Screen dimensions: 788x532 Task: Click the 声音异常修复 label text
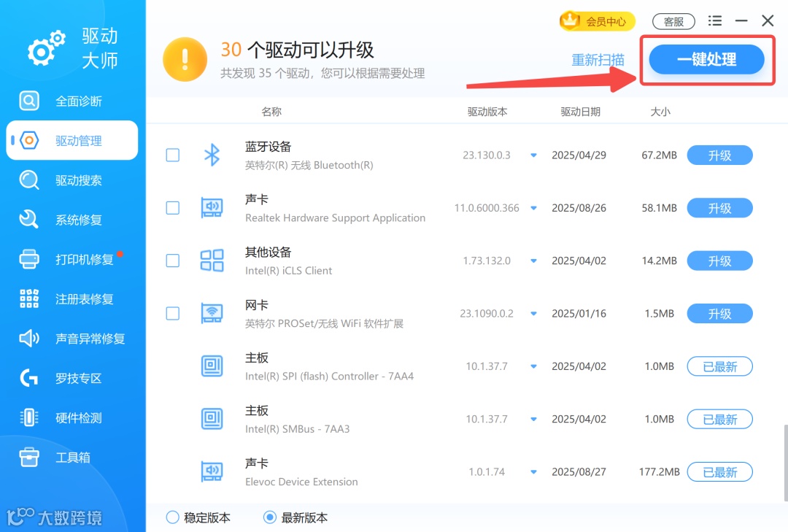coord(90,339)
